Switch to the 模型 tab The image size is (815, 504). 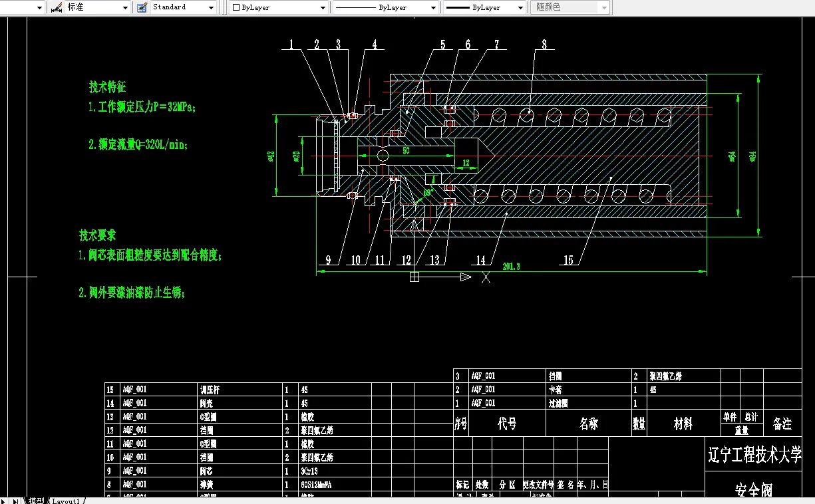click(x=35, y=501)
